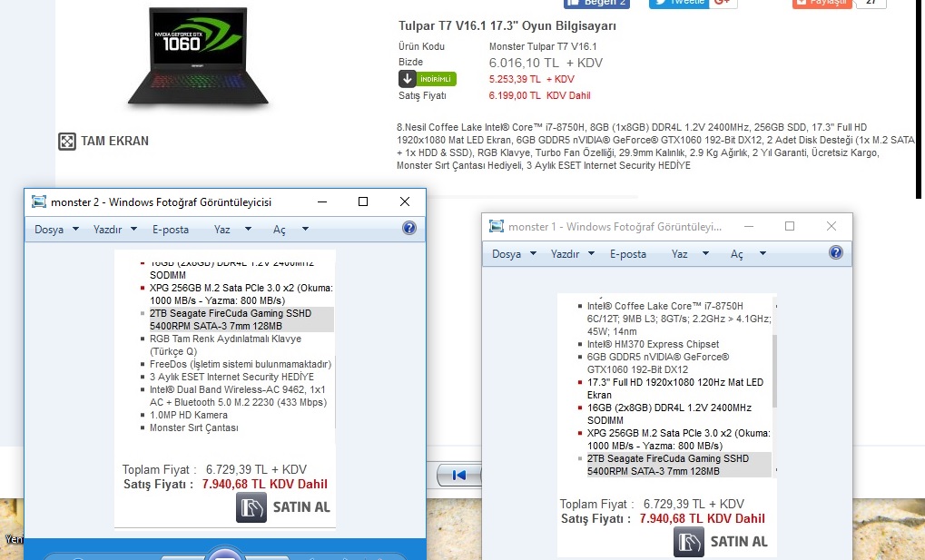Image resolution: width=925 pixels, height=560 pixels.
Task: Open Dosya menu in monster 2 window
Action: pyautogui.click(x=56, y=229)
